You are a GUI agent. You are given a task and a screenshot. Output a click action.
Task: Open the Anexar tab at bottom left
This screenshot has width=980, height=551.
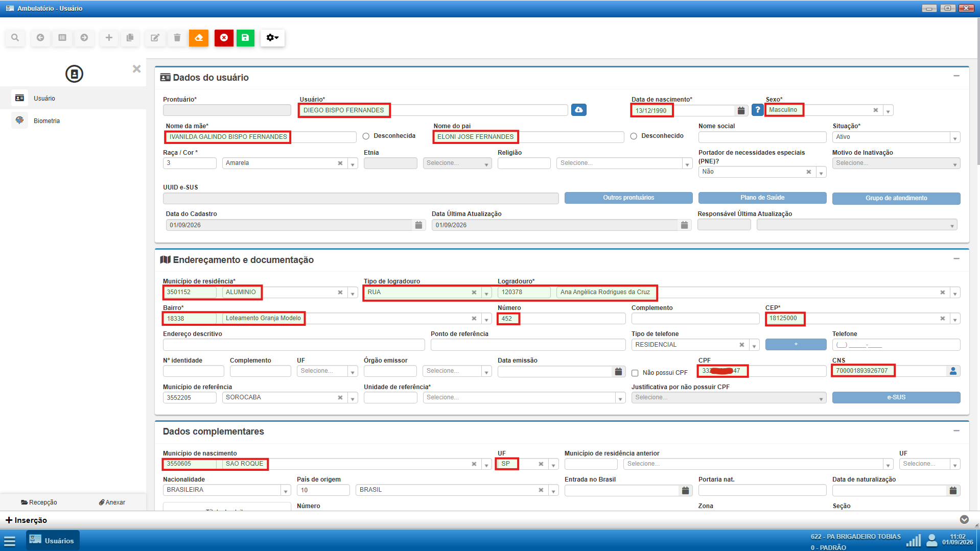point(112,502)
